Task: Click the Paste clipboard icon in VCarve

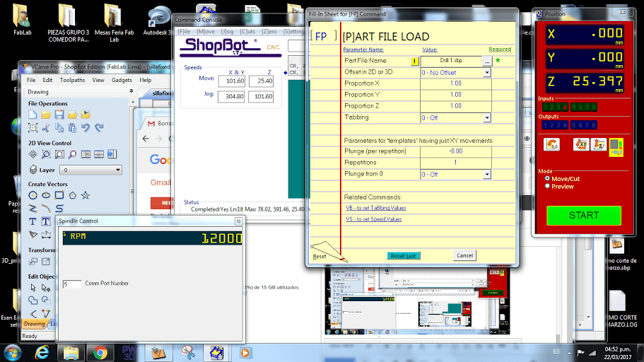Action: [x=72, y=128]
